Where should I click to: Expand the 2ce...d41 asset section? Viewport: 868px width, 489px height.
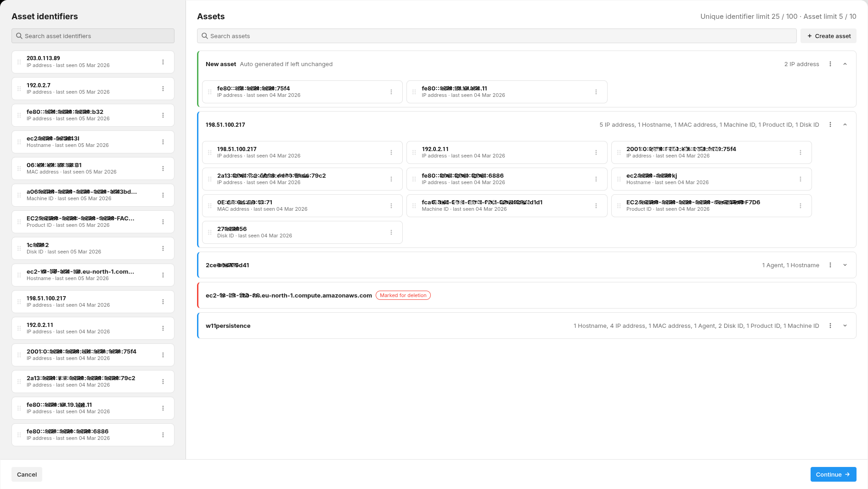point(845,265)
